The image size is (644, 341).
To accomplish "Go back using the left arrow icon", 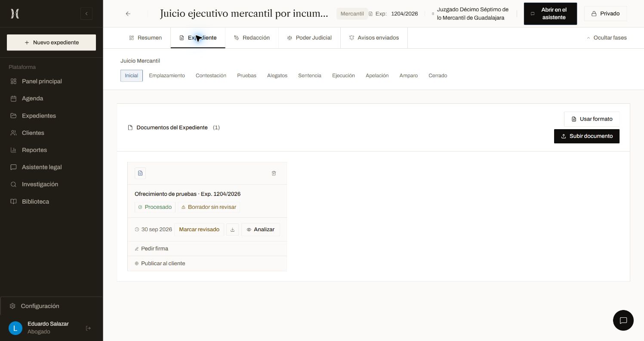I will click(x=128, y=14).
